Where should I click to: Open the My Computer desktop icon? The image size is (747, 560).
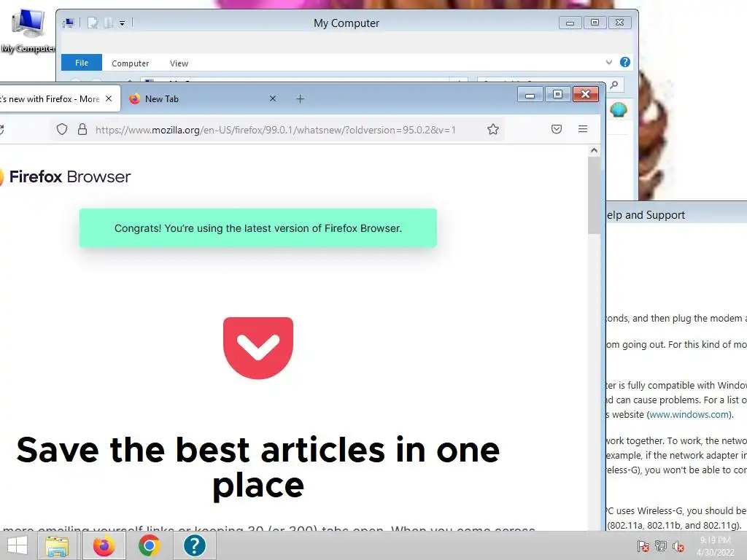28,31
